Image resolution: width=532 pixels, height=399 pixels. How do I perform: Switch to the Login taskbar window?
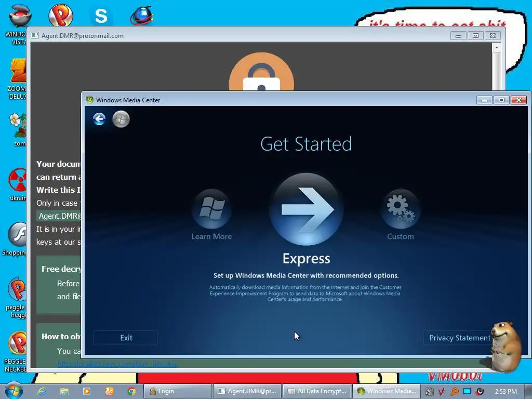point(178,391)
